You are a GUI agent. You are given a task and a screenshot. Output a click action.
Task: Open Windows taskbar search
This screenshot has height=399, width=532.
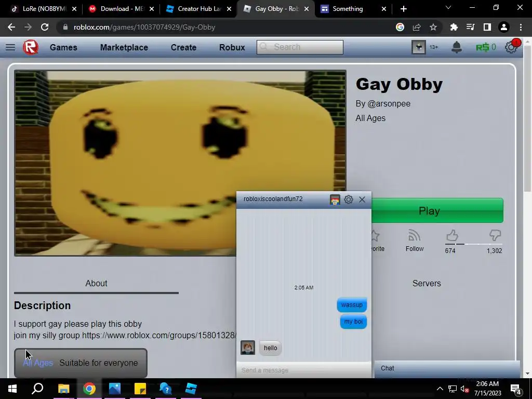pyautogui.click(x=37, y=389)
